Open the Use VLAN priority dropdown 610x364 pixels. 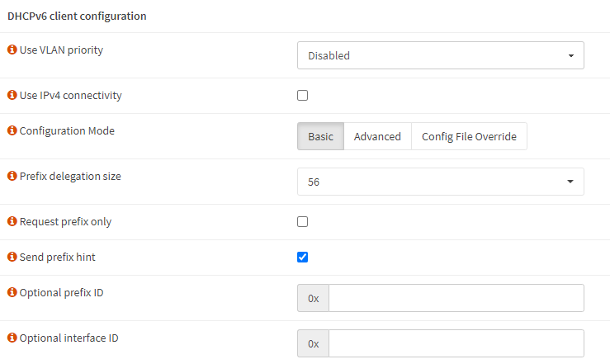click(441, 55)
